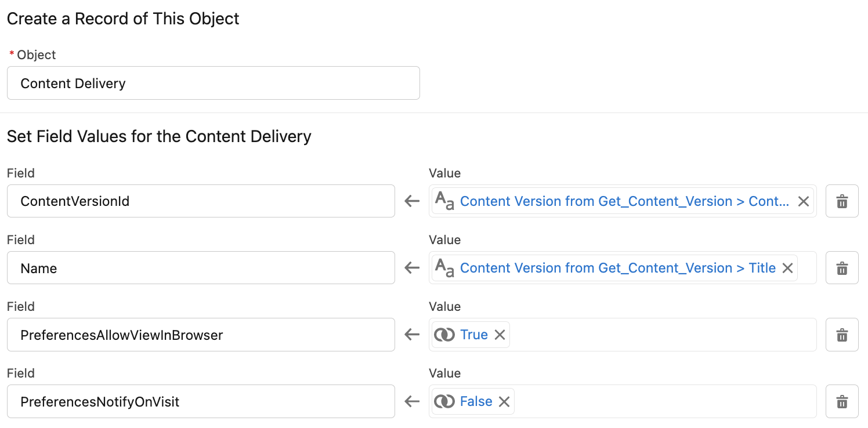Click the text icon on Title value
868x428 pixels.
click(444, 268)
